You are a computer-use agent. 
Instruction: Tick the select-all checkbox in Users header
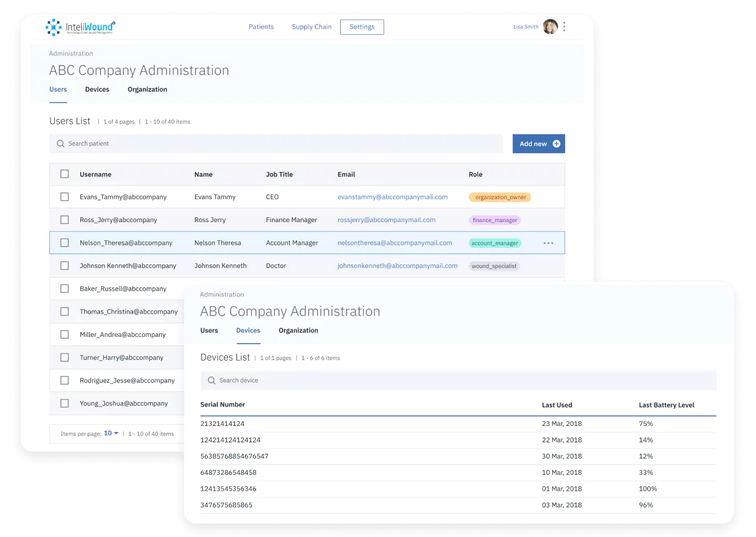pyautogui.click(x=65, y=174)
